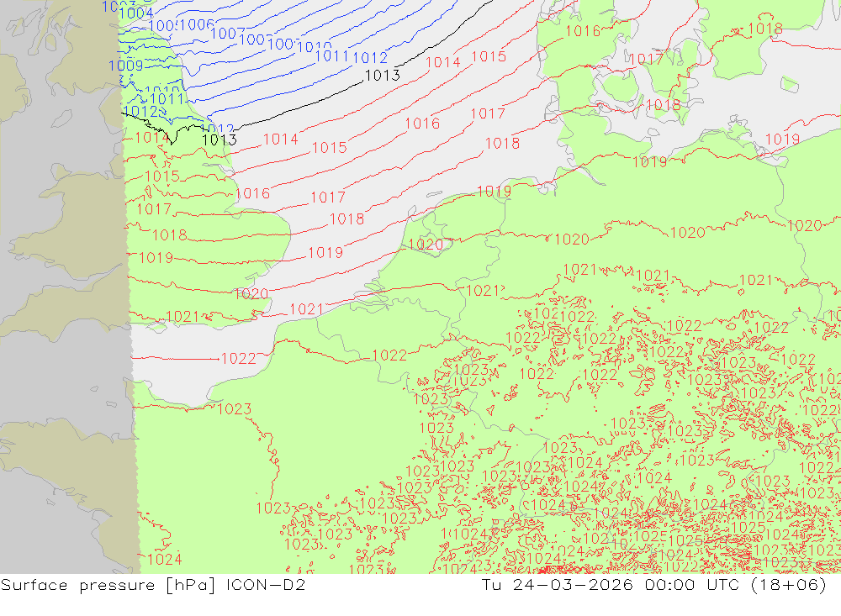Screen dimensions: 841x616
Task: Select the blue 1004 isobar label
Action: (x=135, y=13)
